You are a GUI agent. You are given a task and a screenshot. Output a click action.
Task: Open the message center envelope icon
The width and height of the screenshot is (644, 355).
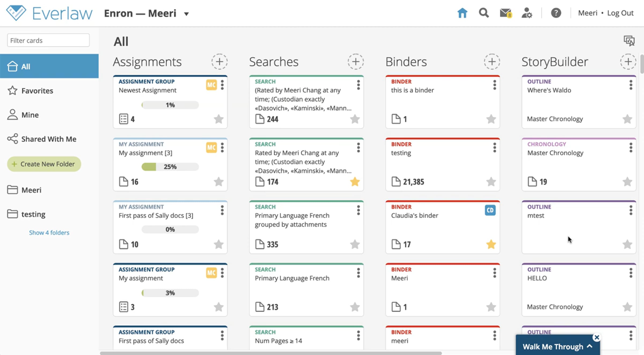click(506, 13)
